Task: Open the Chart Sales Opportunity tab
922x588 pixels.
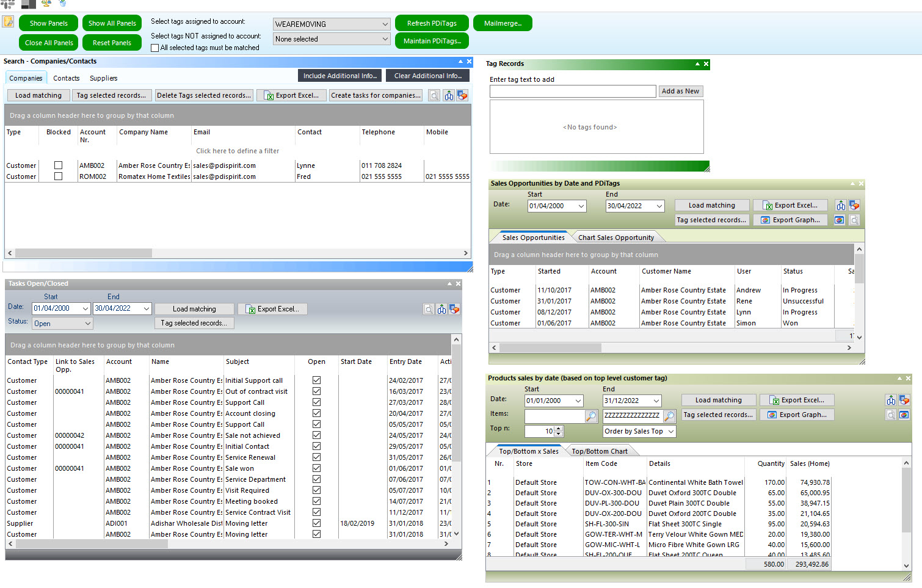Action: [615, 238]
